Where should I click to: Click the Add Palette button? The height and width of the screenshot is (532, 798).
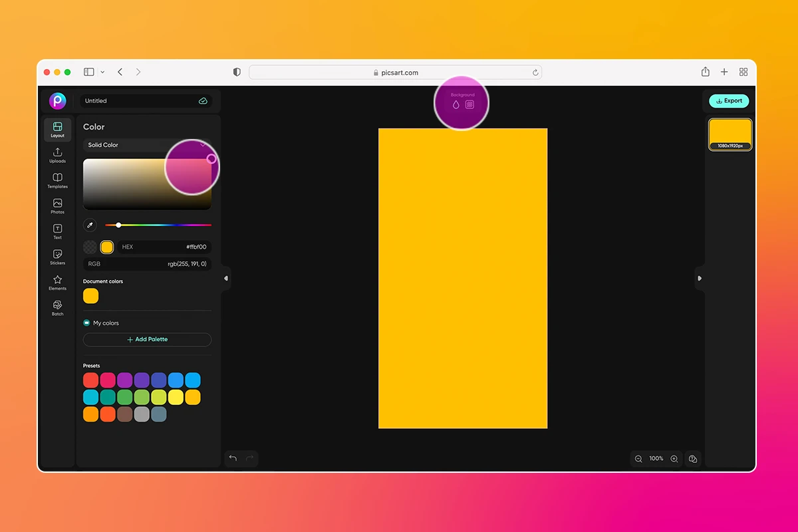(x=147, y=339)
